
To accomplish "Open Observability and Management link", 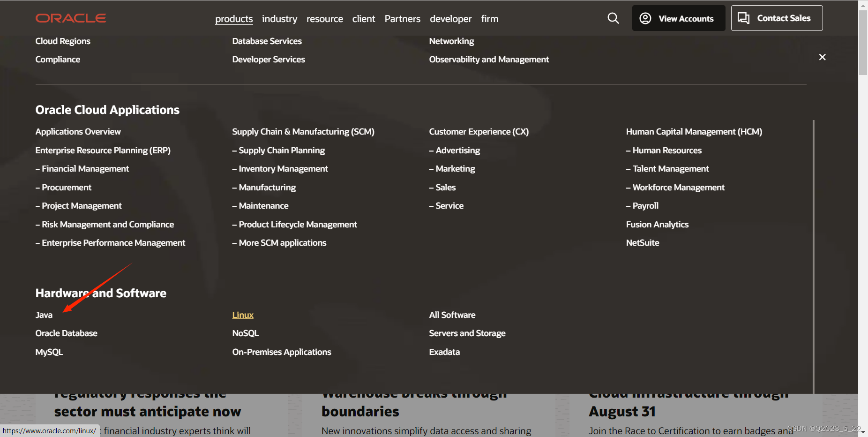I will 489,60.
